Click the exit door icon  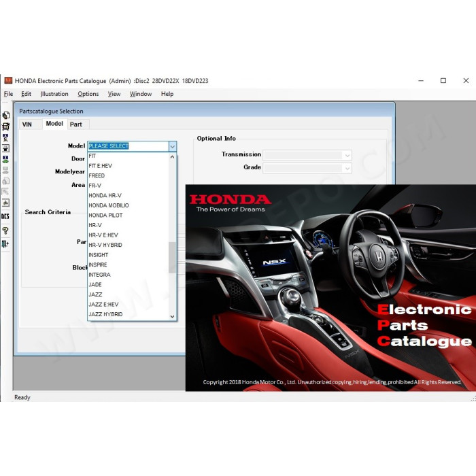(x=5, y=243)
